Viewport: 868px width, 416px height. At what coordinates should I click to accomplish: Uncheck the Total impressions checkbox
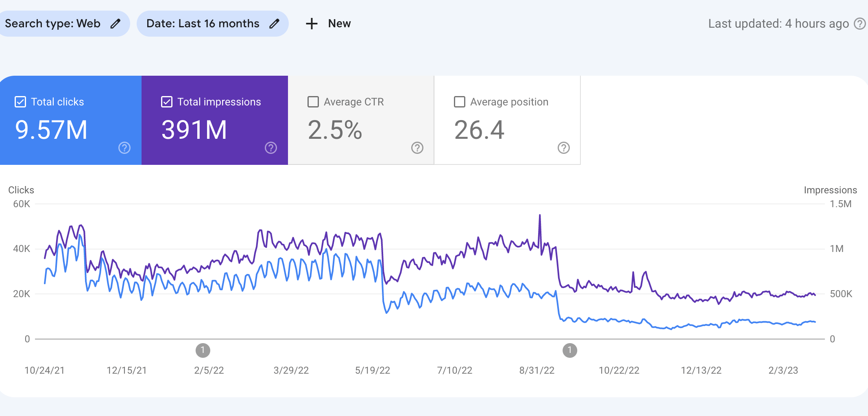(x=167, y=102)
